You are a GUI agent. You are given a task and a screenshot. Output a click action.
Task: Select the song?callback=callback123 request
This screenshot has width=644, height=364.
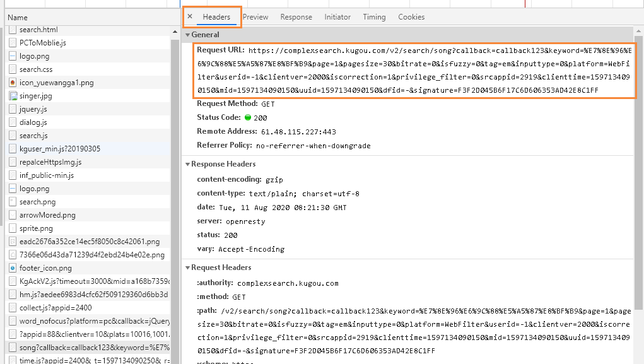[88, 348]
